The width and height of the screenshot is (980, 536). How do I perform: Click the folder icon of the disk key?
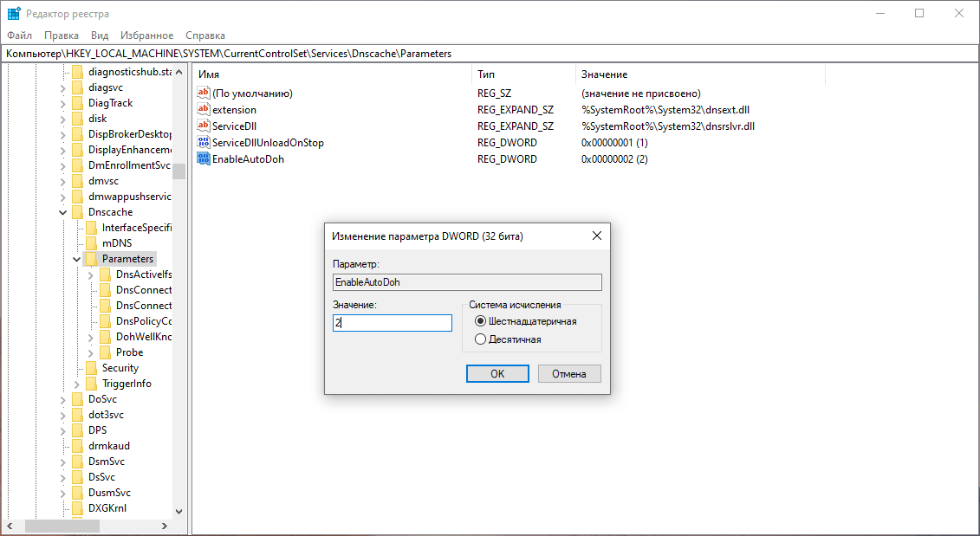coord(77,119)
